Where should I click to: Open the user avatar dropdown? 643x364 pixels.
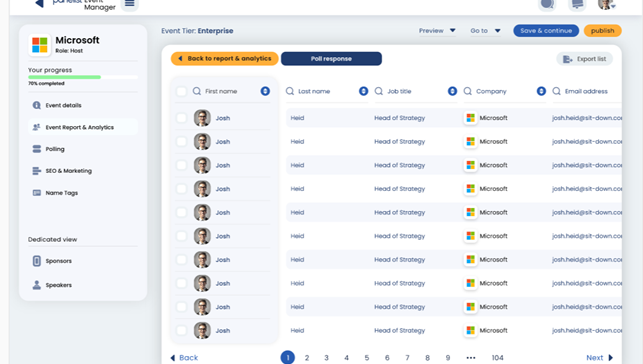point(607,5)
